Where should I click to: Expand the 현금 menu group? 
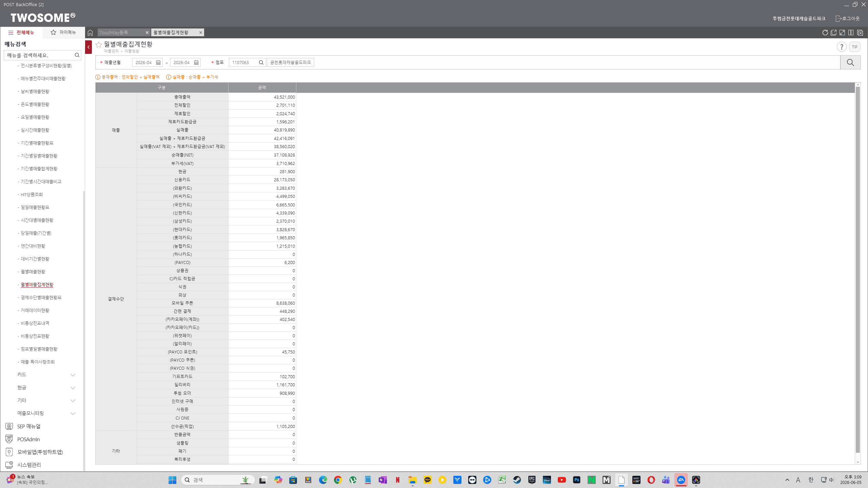pos(46,387)
